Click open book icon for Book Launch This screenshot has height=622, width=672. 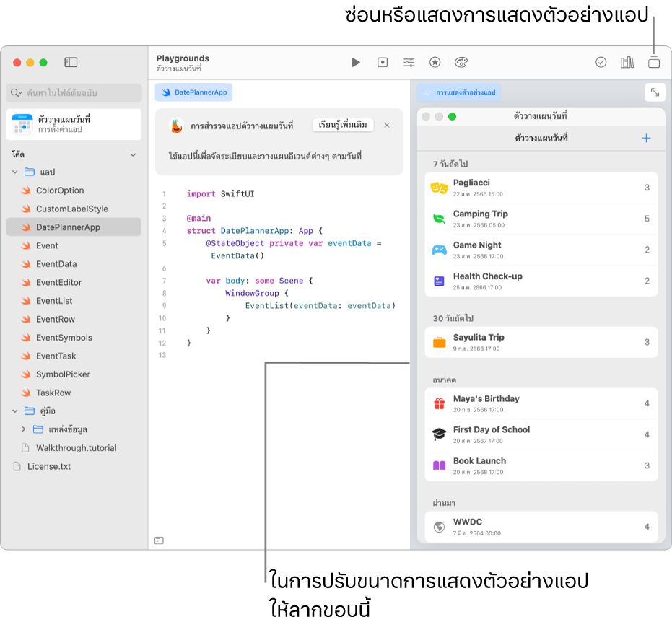click(x=440, y=465)
